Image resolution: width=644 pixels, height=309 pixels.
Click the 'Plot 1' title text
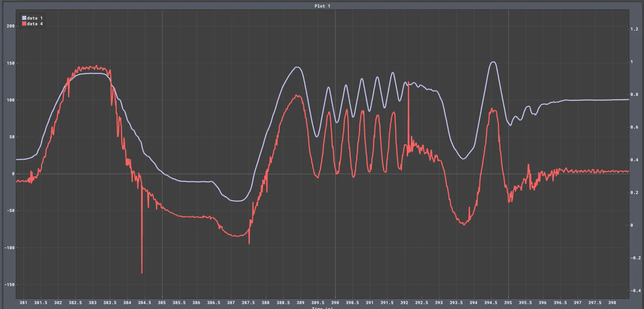[x=322, y=6]
